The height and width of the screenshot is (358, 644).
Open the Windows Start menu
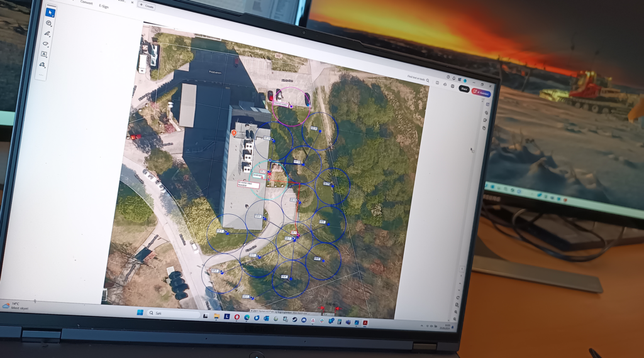click(x=138, y=312)
